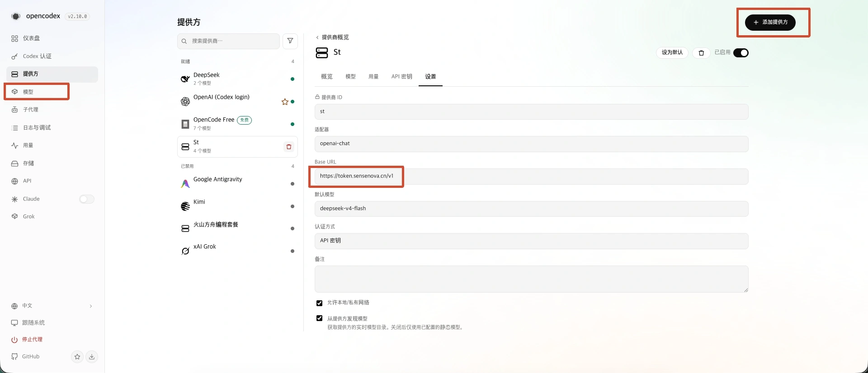The width and height of the screenshot is (868, 373).
Task: Select the 火山方舟编程套餐 provider
Action: 237,228
